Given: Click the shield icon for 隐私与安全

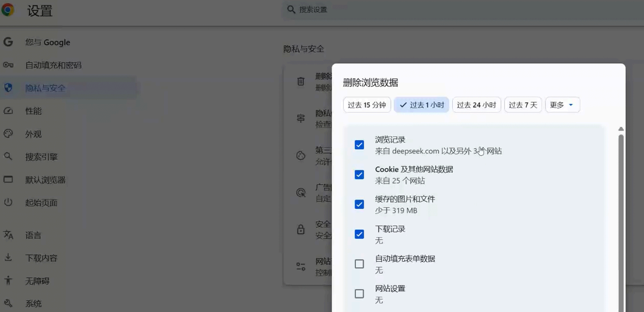Looking at the screenshot, I should [x=8, y=88].
